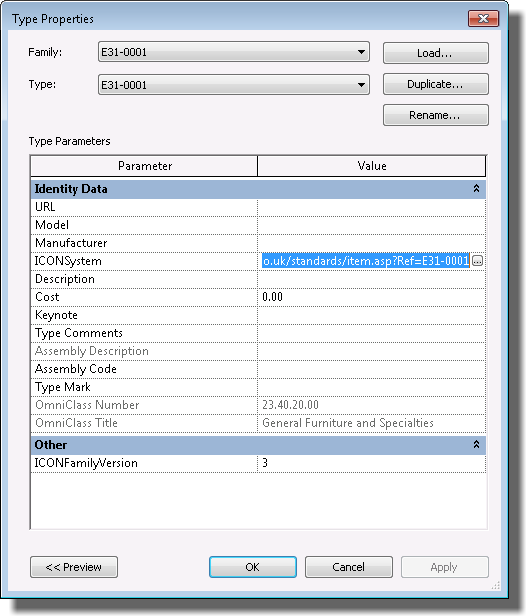Viewport: 526px width, 616px height.
Task: Click the Other group header text
Action: tap(51, 445)
